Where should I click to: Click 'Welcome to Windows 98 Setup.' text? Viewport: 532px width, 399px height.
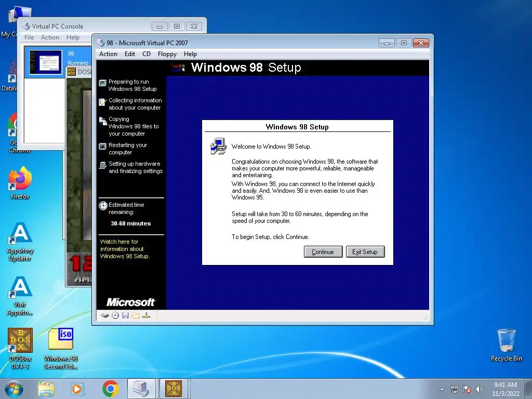(271, 147)
